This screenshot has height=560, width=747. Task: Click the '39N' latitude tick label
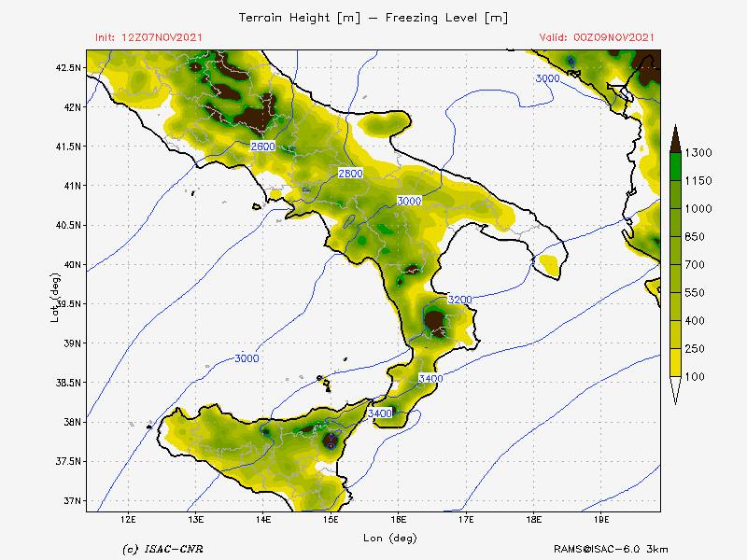pos(73,343)
